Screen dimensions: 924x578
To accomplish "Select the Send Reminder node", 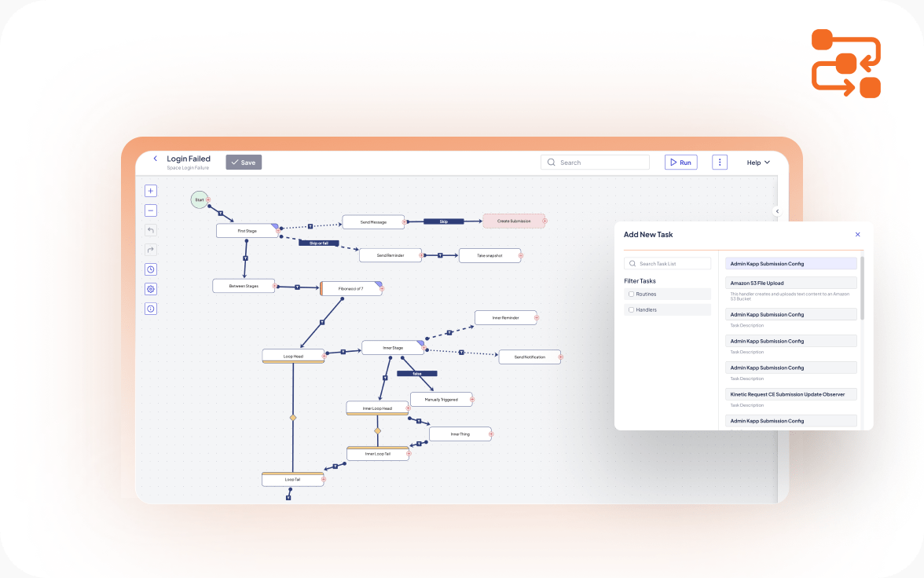I will 390,256.
